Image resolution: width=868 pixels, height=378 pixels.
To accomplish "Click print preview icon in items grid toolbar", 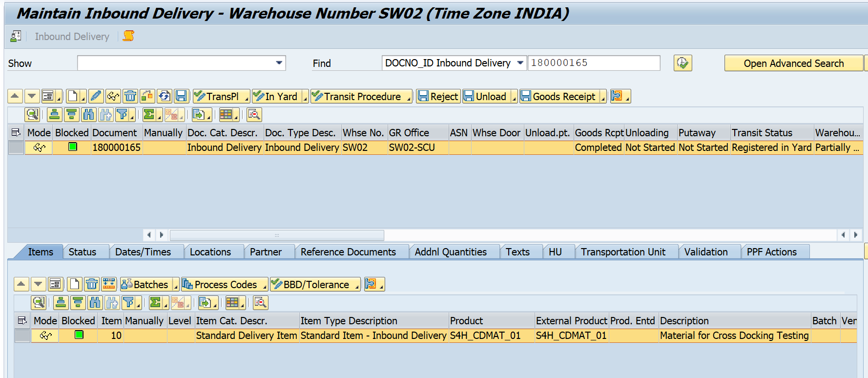I will click(260, 303).
